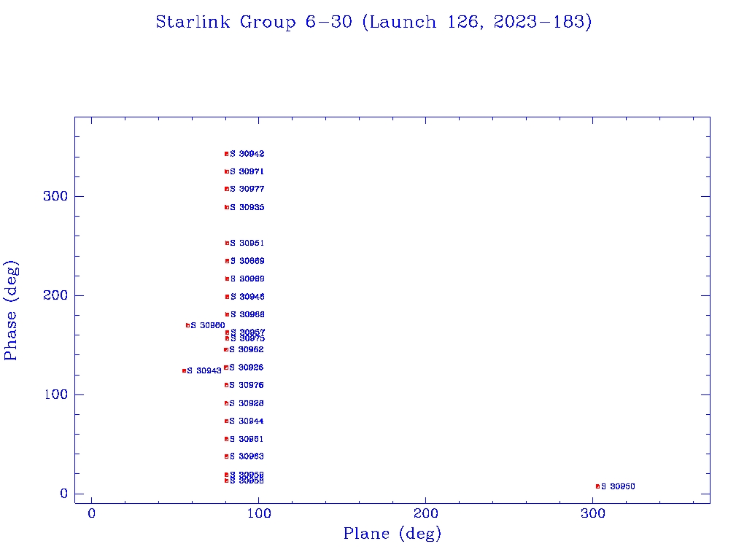
Task: Click the 'S 30928' data label
Action: point(247,403)
